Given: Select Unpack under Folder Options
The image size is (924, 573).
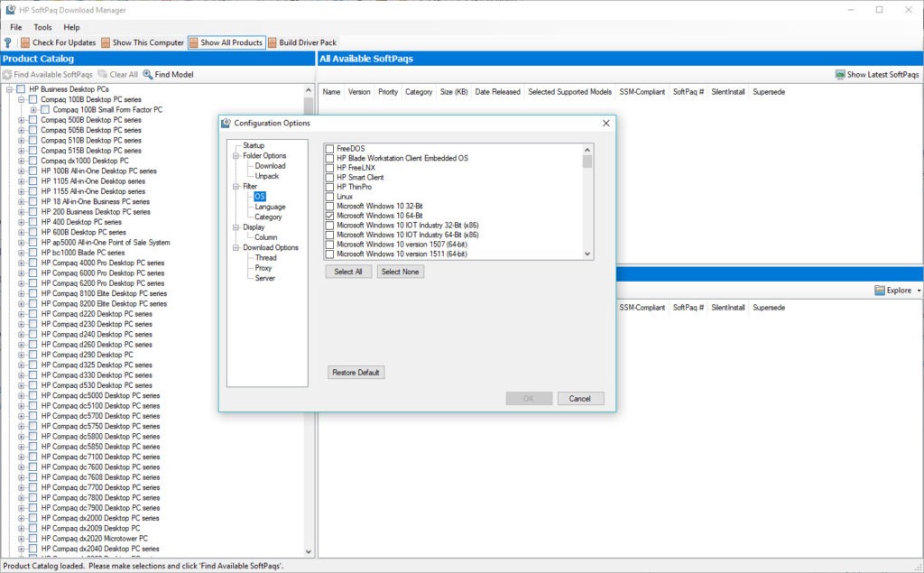Looking at the screenshot, I should [267, 176].
